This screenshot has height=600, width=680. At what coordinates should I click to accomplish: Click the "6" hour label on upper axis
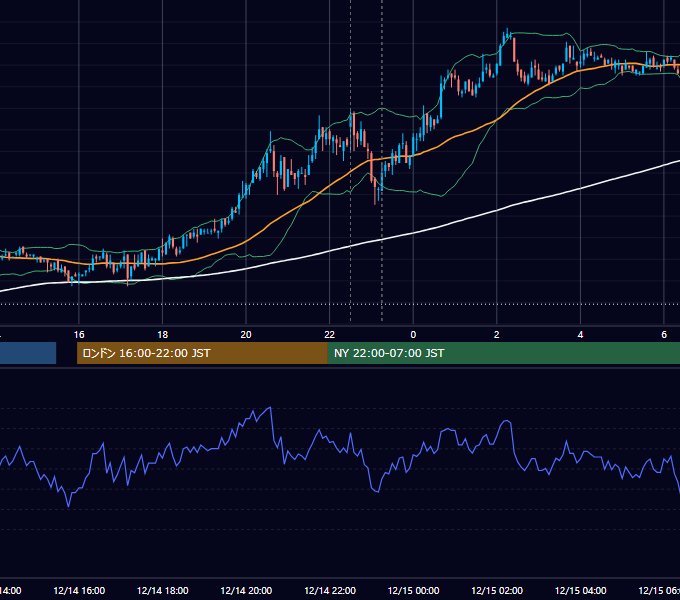[664, 335]
